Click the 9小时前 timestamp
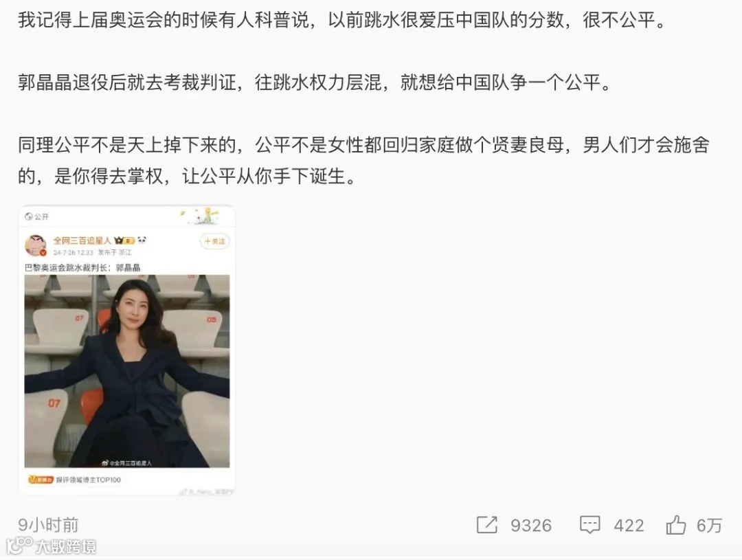742x560 pixels. 48,525
